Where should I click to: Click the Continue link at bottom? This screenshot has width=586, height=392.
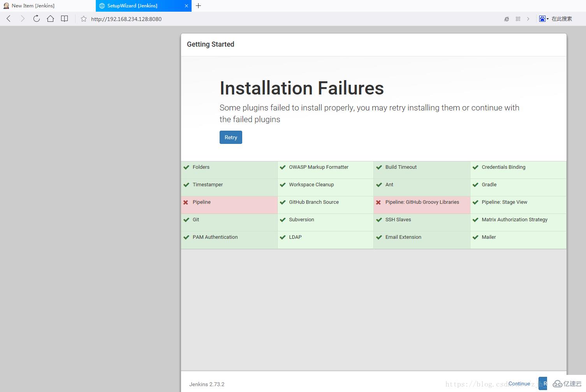[519, 383]
